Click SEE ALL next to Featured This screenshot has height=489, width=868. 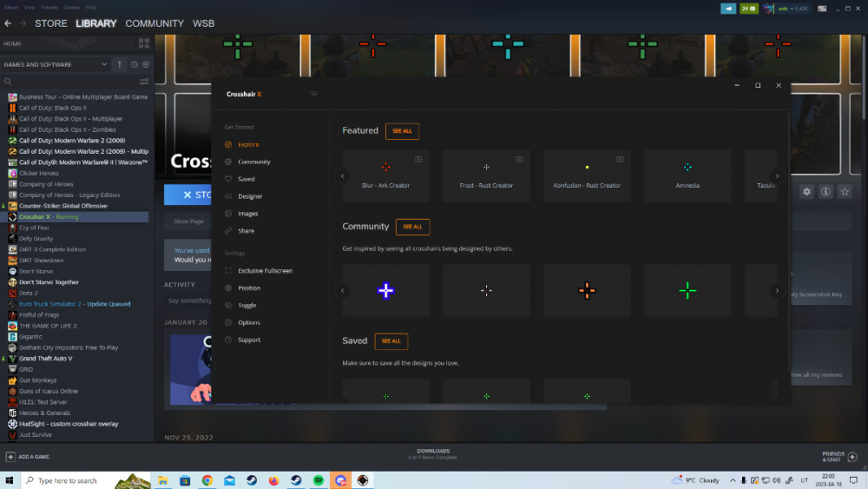coord(402,131)
